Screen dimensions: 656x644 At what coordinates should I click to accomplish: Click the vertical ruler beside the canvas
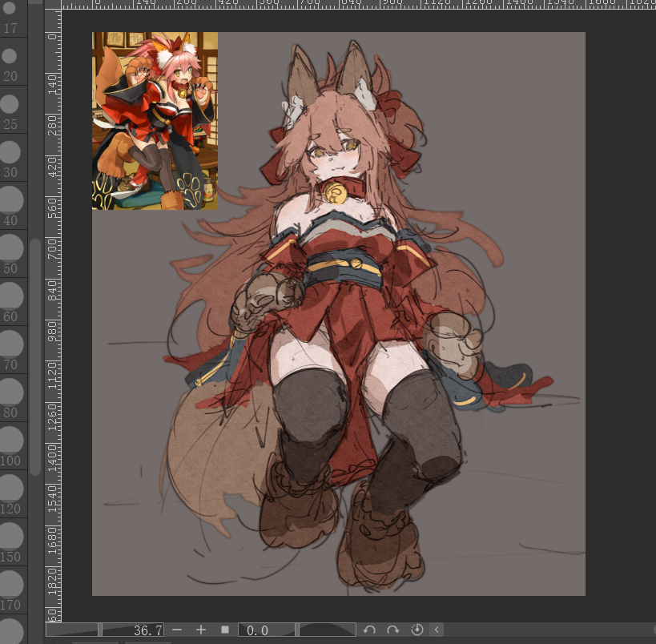53,316
